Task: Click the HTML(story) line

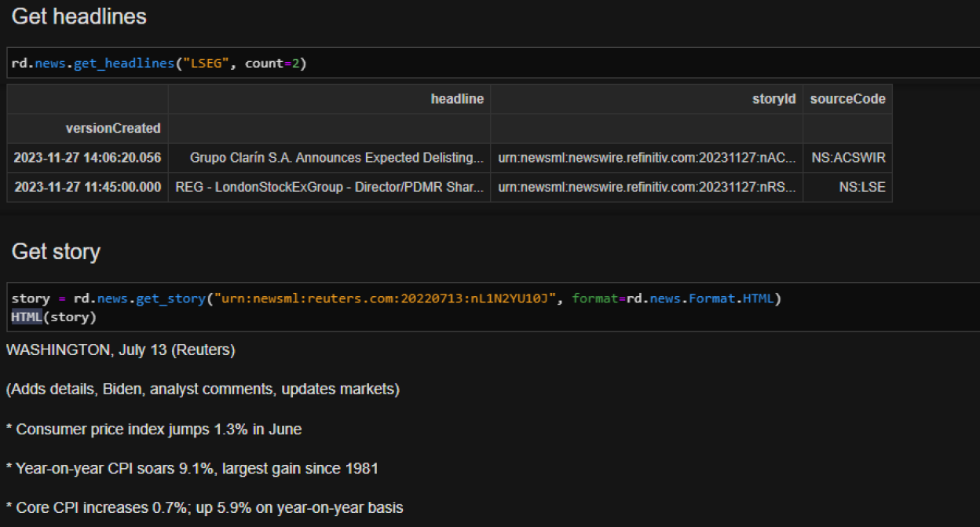Action: coord(51,317)
